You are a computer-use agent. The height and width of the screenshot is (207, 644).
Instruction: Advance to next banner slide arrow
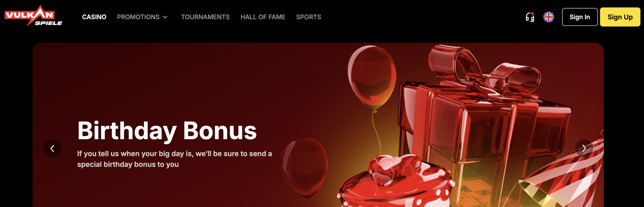click(584, 148)
